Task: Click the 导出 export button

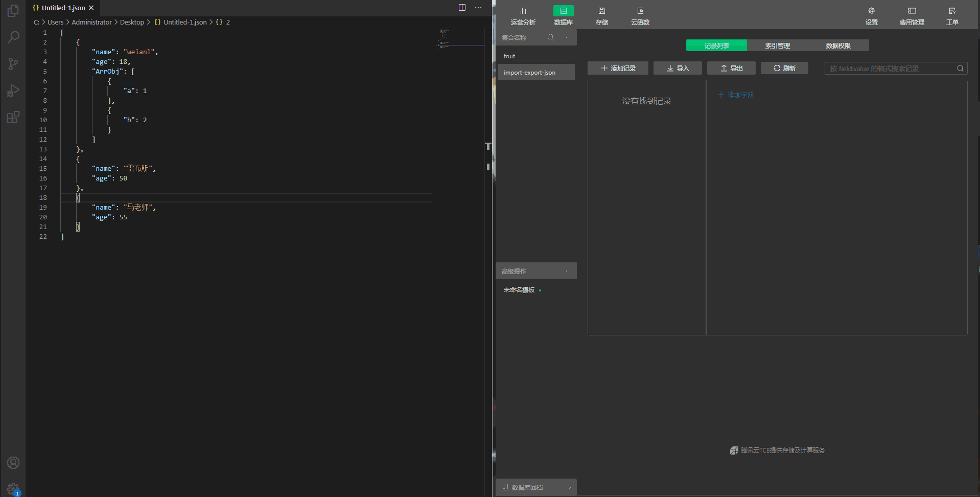Action: (x=731, y=68)
